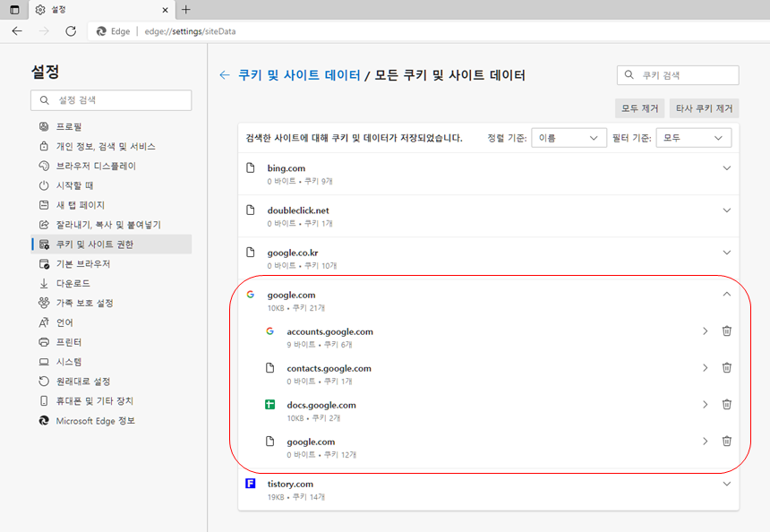Screen dimensions: 770x532
Task: Click the bing.com file icon
Action: coord(251,168)
